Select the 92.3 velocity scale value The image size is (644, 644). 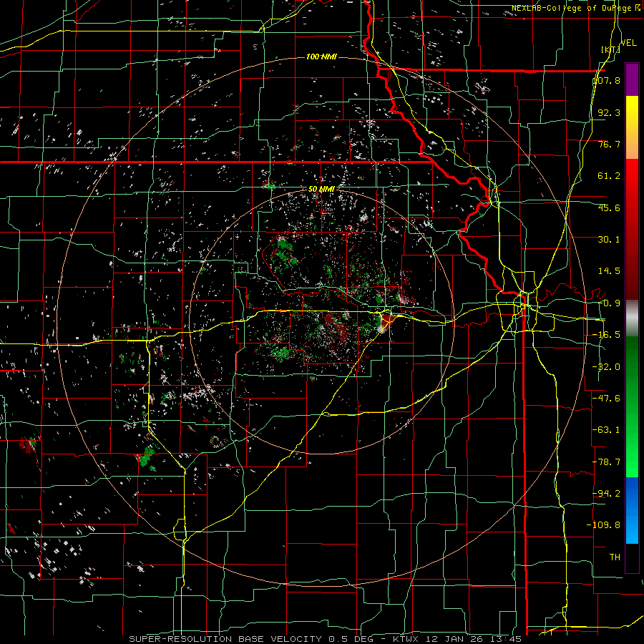tap(609, 112)
